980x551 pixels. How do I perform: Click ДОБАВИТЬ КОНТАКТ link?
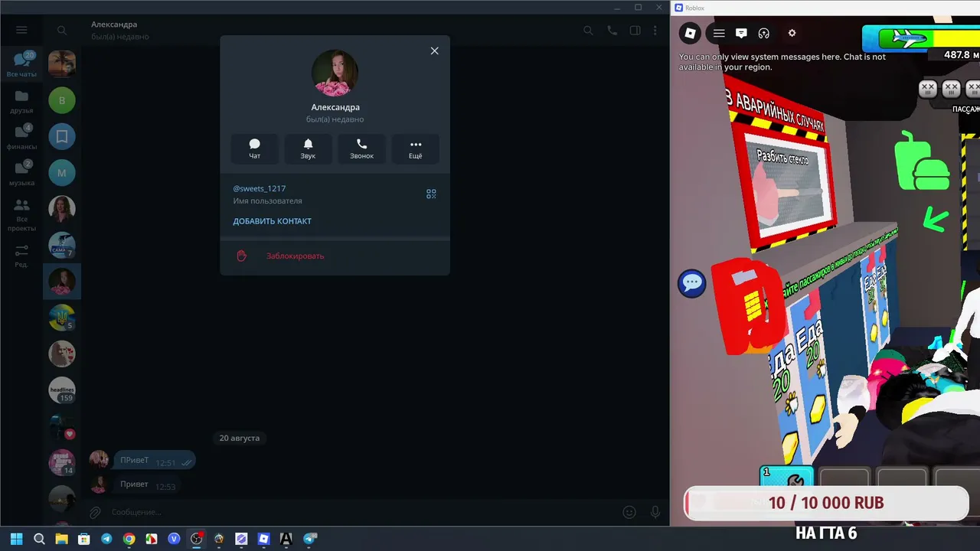pos(273,221)
